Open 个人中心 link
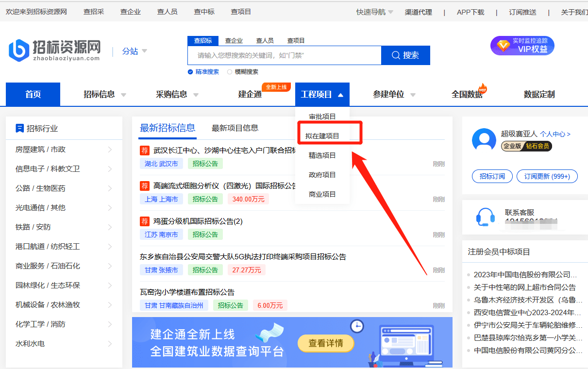This screenshot has height=369, width=588. tap(555, 134)
